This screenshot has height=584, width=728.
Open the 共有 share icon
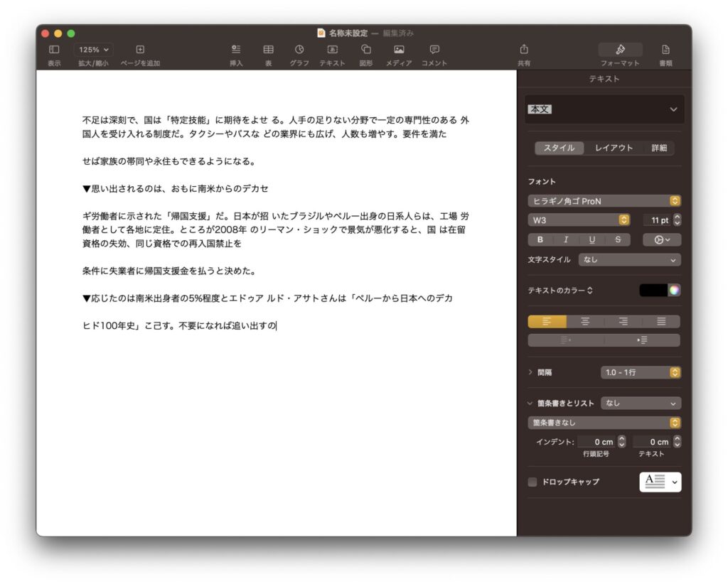524,50
